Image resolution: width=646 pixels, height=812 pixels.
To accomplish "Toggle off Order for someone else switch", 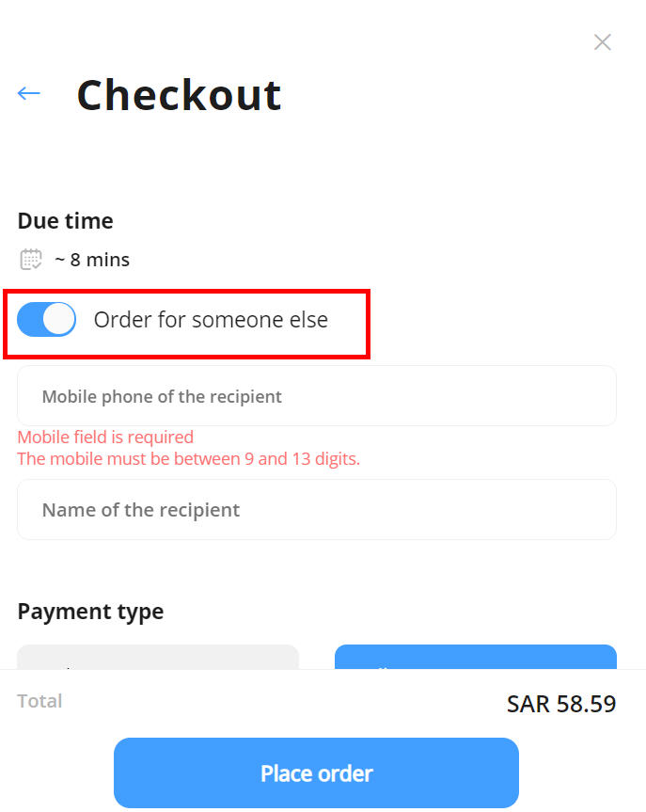I will point(47,320).
